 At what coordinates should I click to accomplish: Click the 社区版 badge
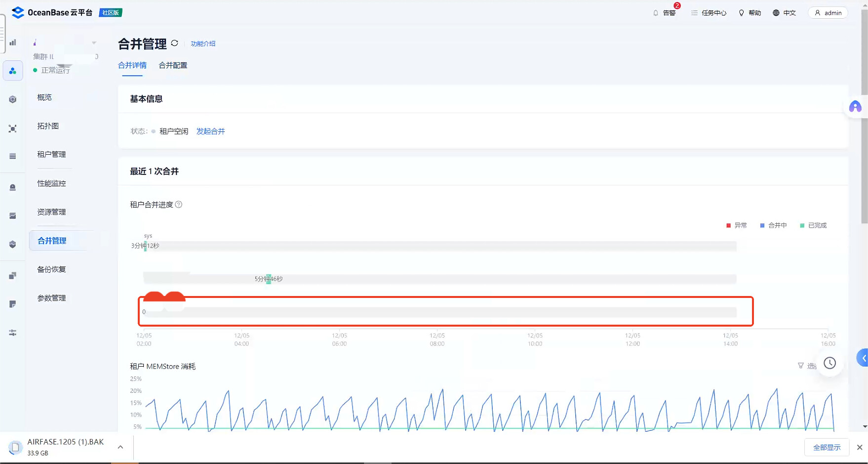(x=111, y=13)
